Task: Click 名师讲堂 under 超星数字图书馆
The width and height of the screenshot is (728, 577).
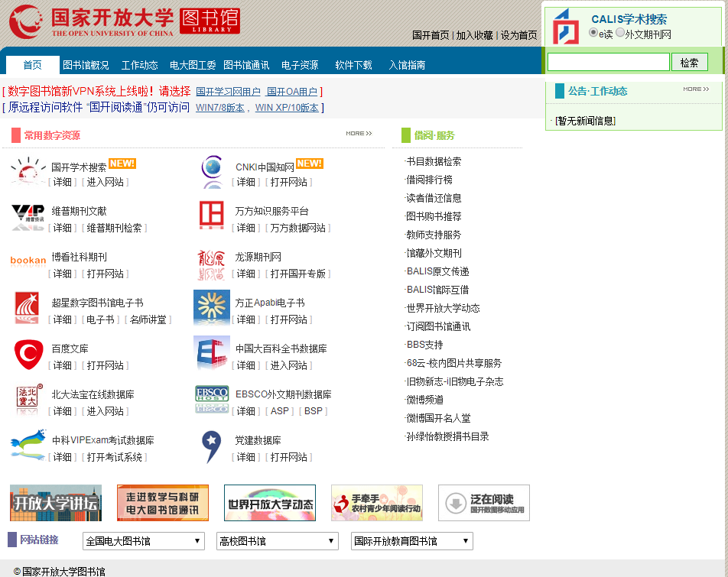Action: tap(148, 319)
